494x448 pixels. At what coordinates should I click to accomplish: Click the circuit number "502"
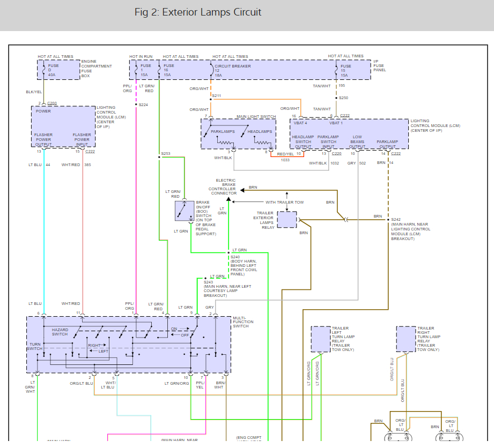click(363, 163)
